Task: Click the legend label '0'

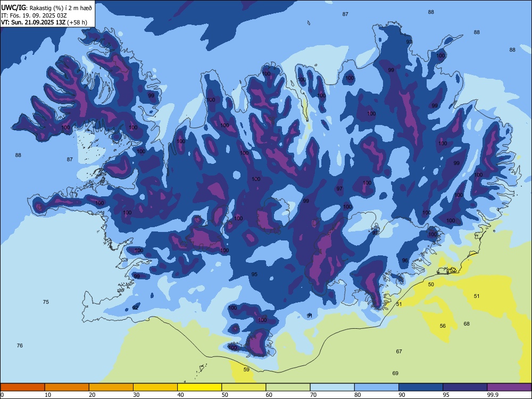Action: 2,395
